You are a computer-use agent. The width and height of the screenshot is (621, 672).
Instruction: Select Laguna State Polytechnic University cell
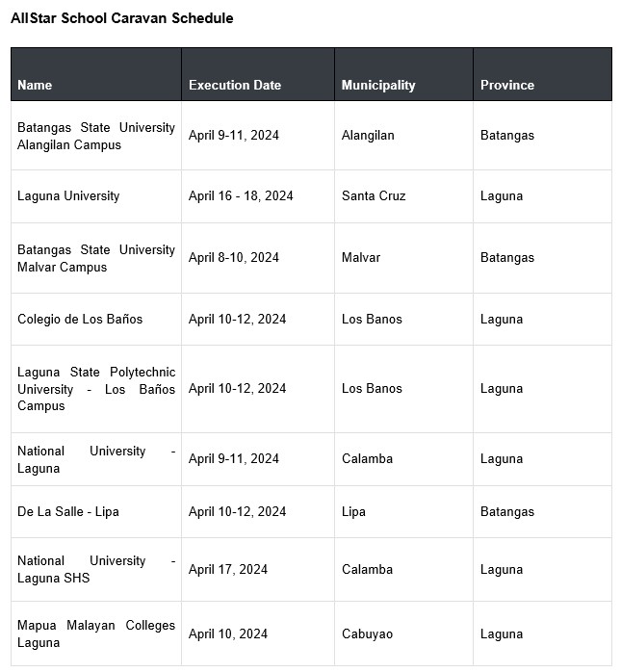point(95,389)
